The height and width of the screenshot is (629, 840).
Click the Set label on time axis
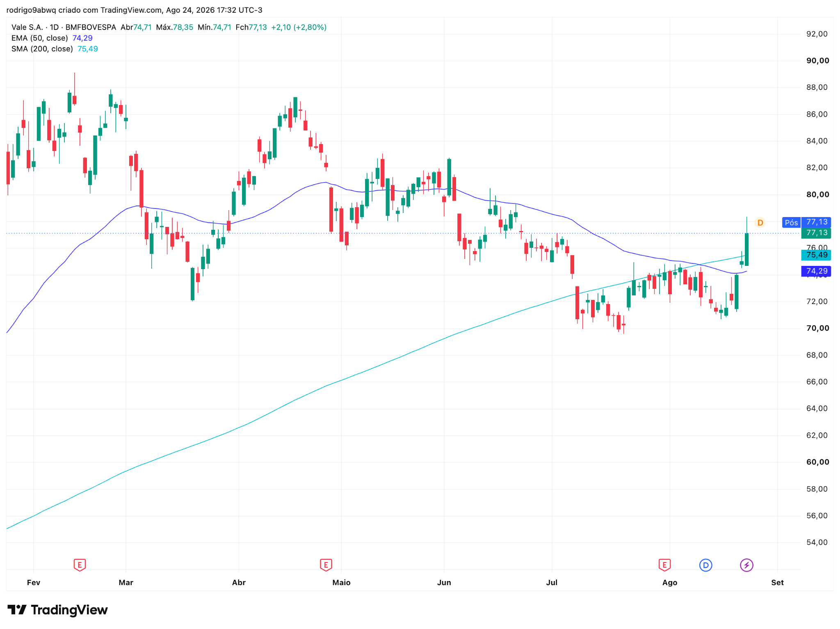[x=777, y=582]
